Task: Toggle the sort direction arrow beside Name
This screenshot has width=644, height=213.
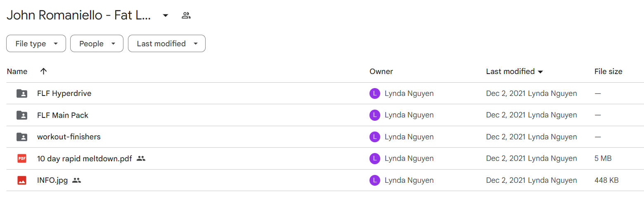Action: [x=43, y=72]
